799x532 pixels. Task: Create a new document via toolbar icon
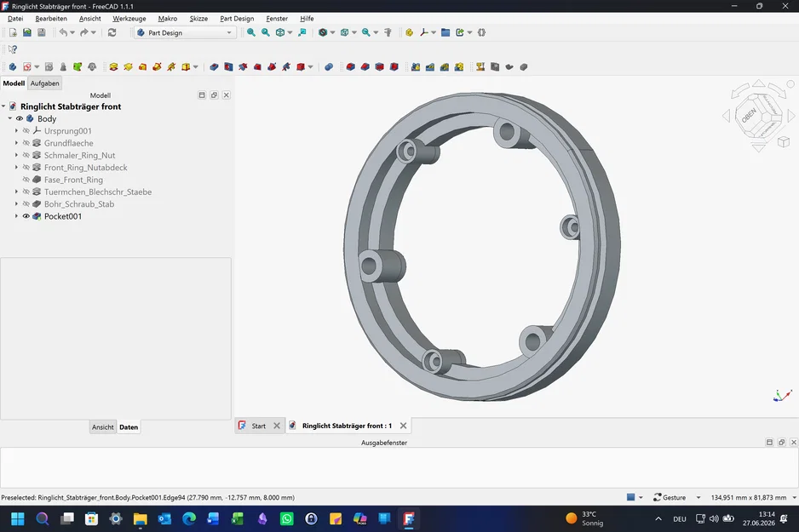(13, 32)
